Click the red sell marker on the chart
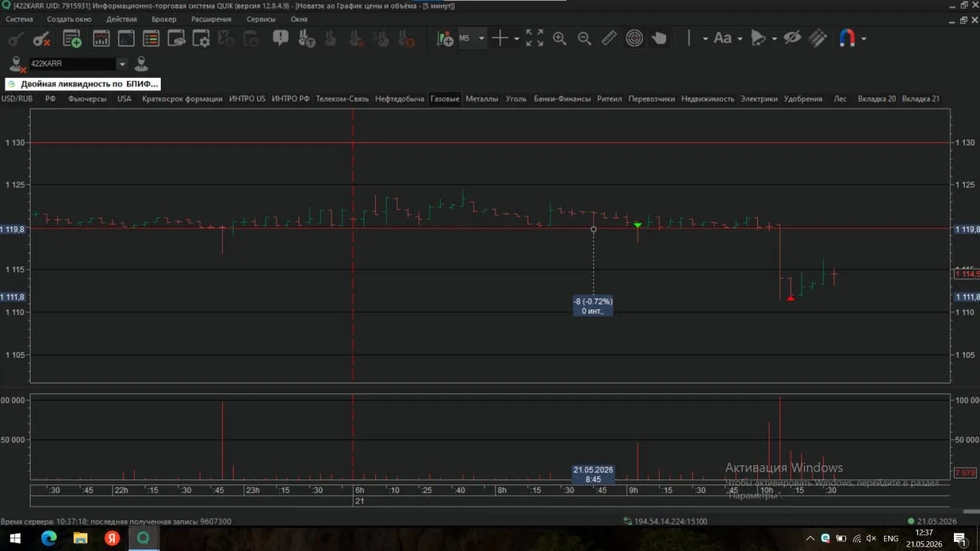980x551 pixels. 791,298
